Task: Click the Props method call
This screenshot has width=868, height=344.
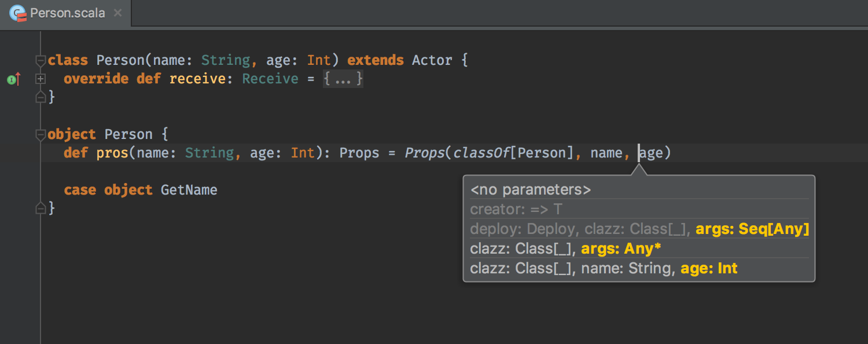Action: point(424,153)
